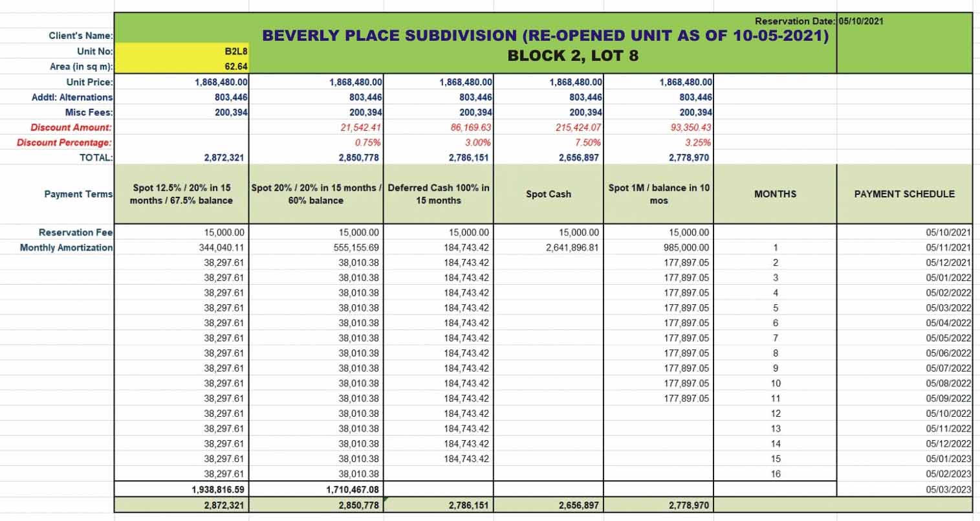The width and height of the screenshot is (980, 521).
Task: Select month number 10 cell
Action: [775, 384]
